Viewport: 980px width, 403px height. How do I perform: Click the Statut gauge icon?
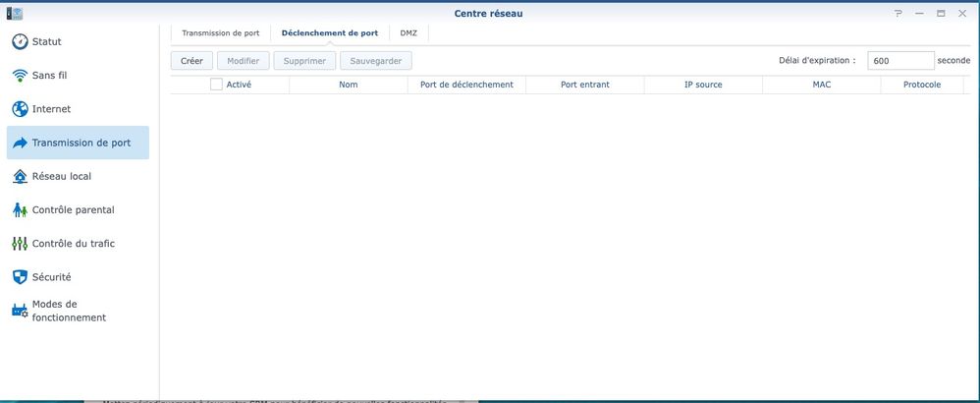20,42
